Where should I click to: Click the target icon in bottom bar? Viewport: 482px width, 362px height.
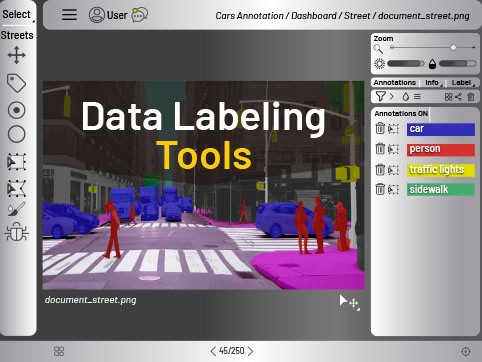click(466, 351)
